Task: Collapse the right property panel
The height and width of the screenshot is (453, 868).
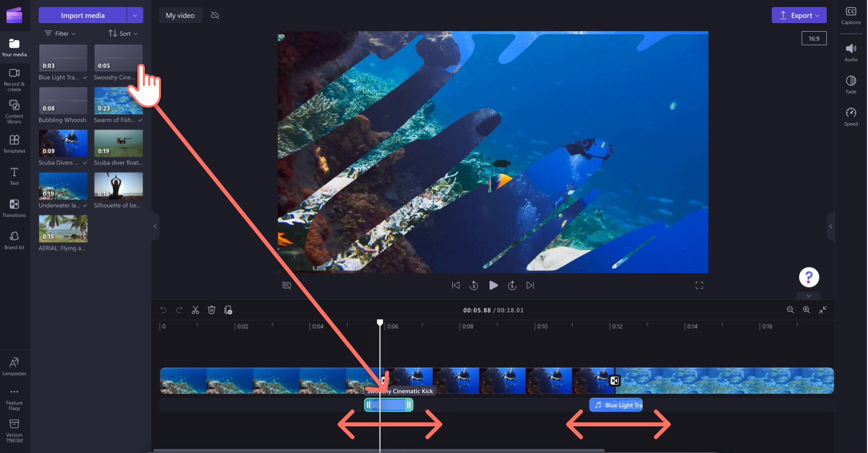Action: pyautogui.click(x=830, y=226)
